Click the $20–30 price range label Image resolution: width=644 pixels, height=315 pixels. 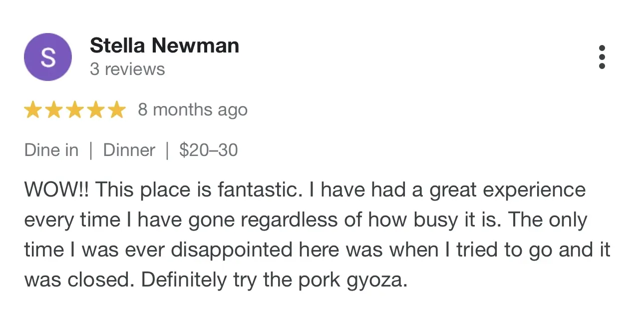point(209,150)
